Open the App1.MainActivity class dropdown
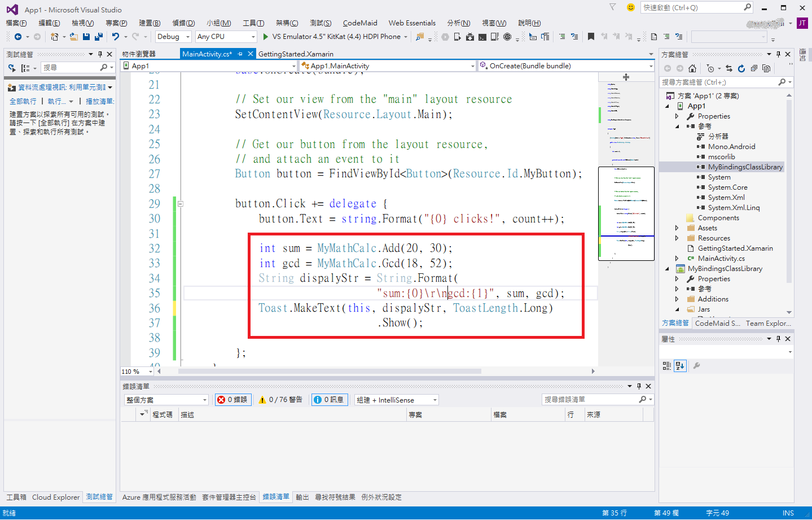812x520 pixels. coord(388,66)
